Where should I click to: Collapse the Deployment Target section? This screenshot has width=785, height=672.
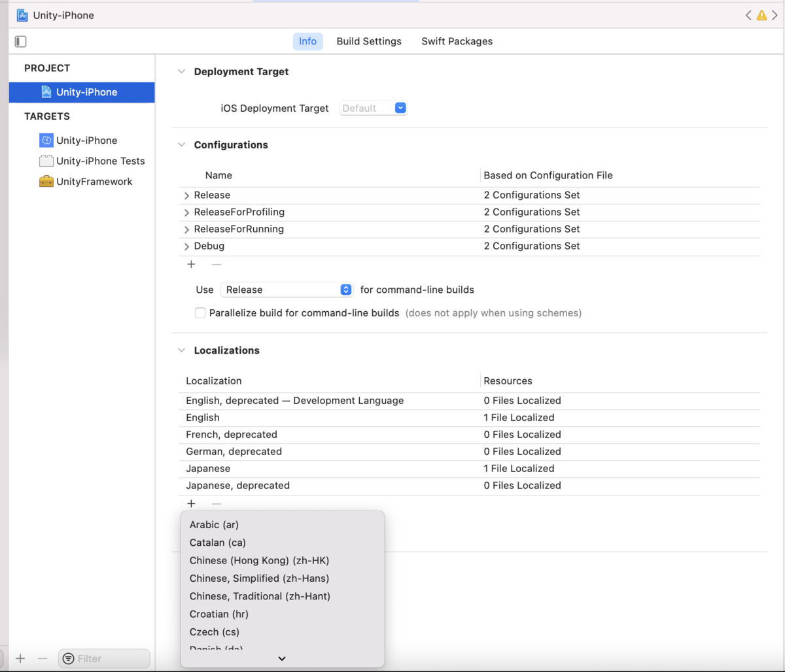pos(181,72)
